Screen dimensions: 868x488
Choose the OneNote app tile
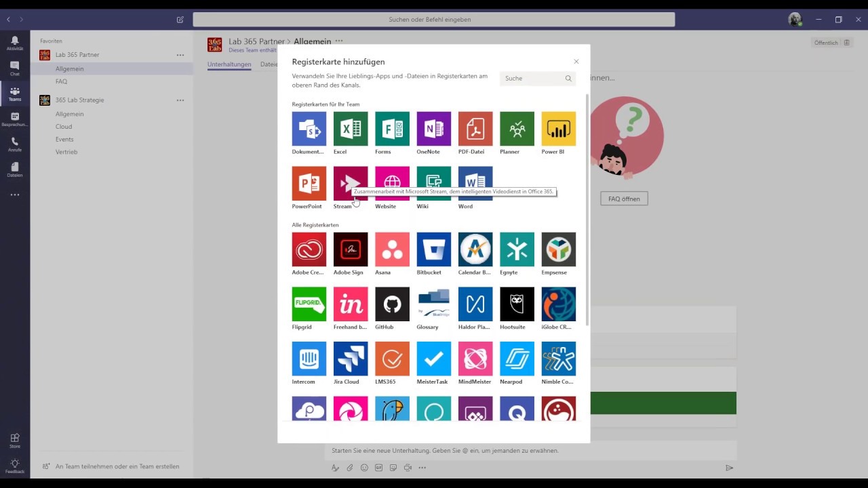pos(434,129)
